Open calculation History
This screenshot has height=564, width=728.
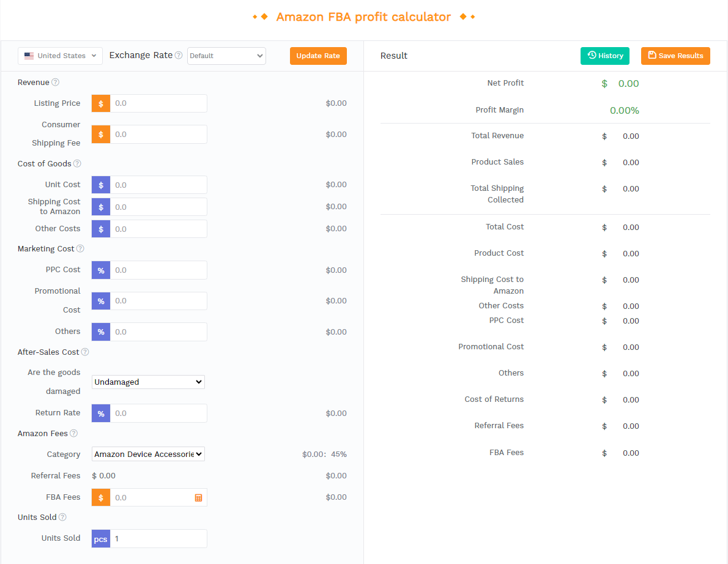[604, 56]
